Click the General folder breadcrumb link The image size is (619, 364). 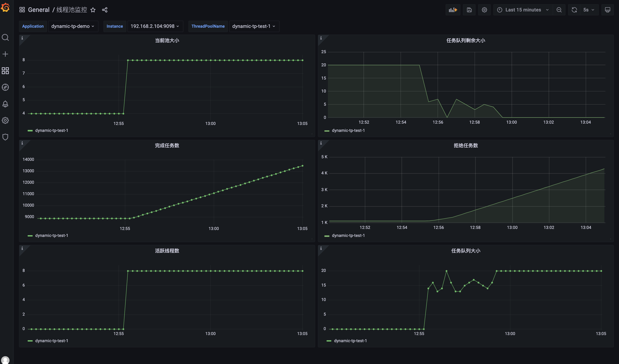click(38, 10)
